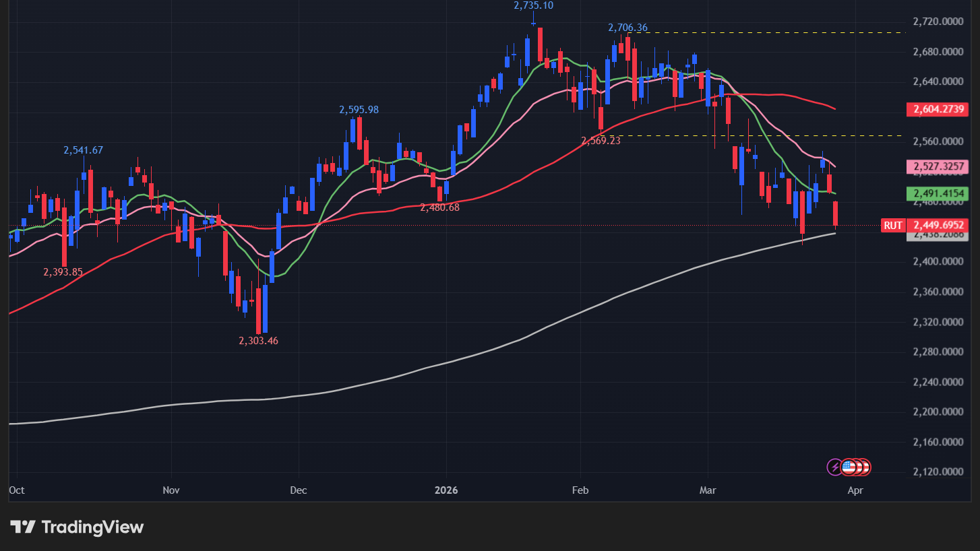Open the leftmost US flag economic event
Image resolution: width=980 pixels, height=551 pixels.
tap(847, 467)
